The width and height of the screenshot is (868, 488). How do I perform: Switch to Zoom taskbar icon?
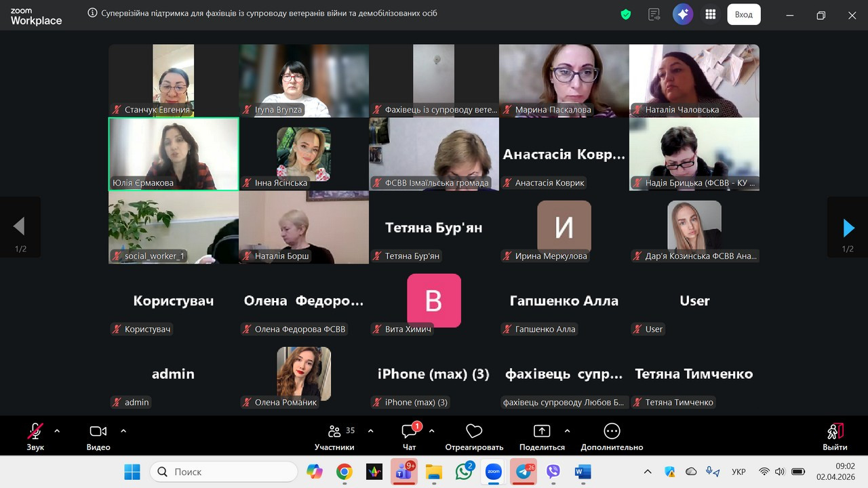click(x=494, y=472)
